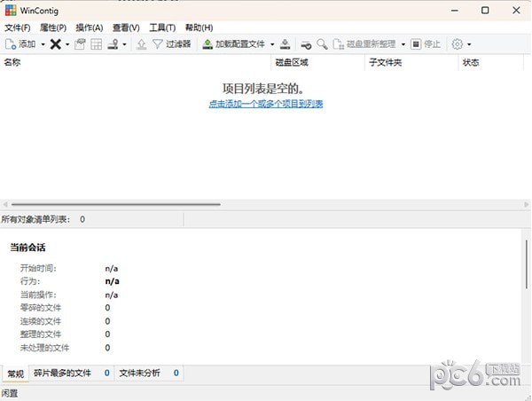532x401 pixels.
Task: Click the disk check icon in toolbar
Action: (306, 44)
